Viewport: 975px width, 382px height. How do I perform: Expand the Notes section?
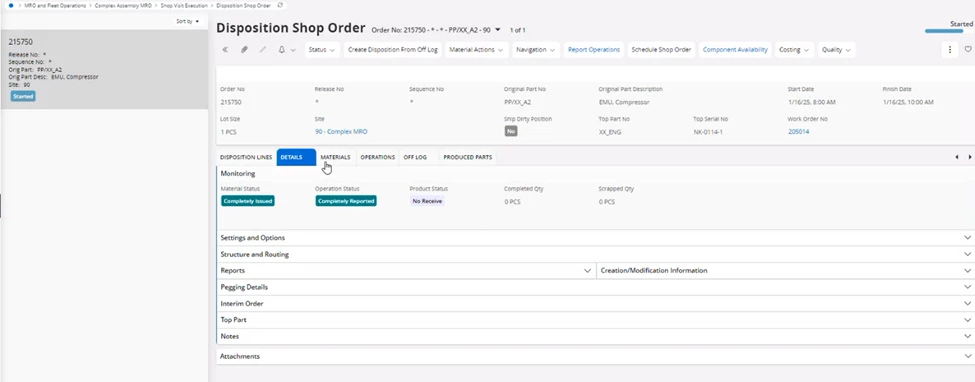pyautogui.click(x=596, y=336)
